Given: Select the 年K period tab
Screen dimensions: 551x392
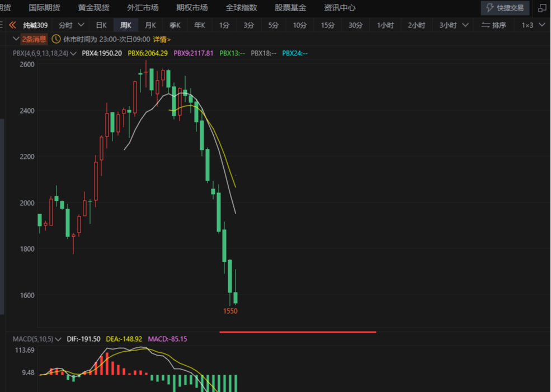Looking at the screenshot, I should pos(200,25).
